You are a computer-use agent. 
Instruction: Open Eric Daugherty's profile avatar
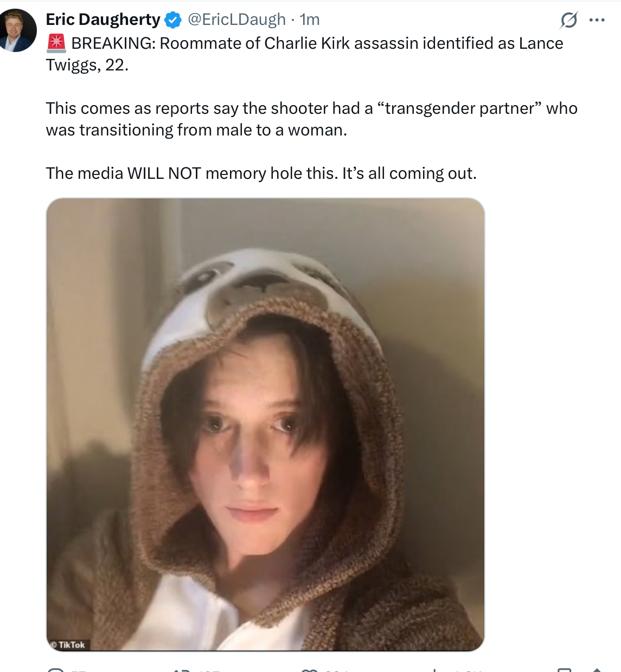(x=17, y=30)
